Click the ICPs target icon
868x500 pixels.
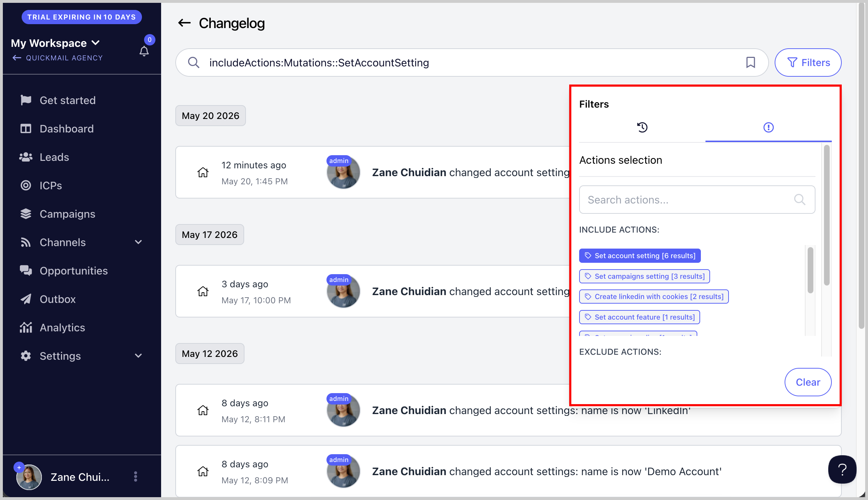click(x=26, y=185)
